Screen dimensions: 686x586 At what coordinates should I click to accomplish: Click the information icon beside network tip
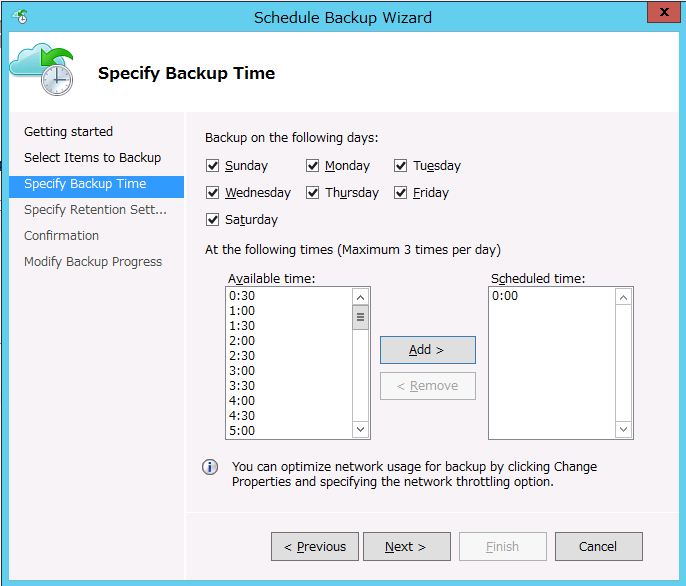[x=210, y=467]
